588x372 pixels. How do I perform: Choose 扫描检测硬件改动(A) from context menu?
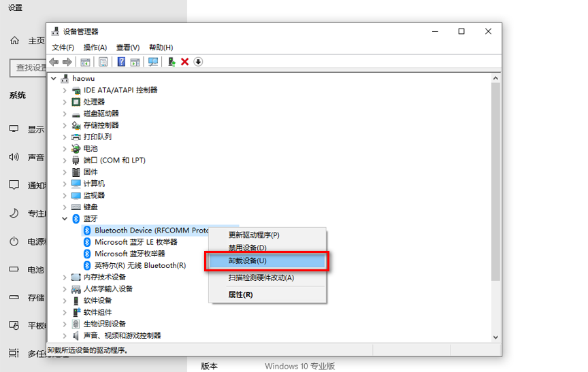click(267, 278)
